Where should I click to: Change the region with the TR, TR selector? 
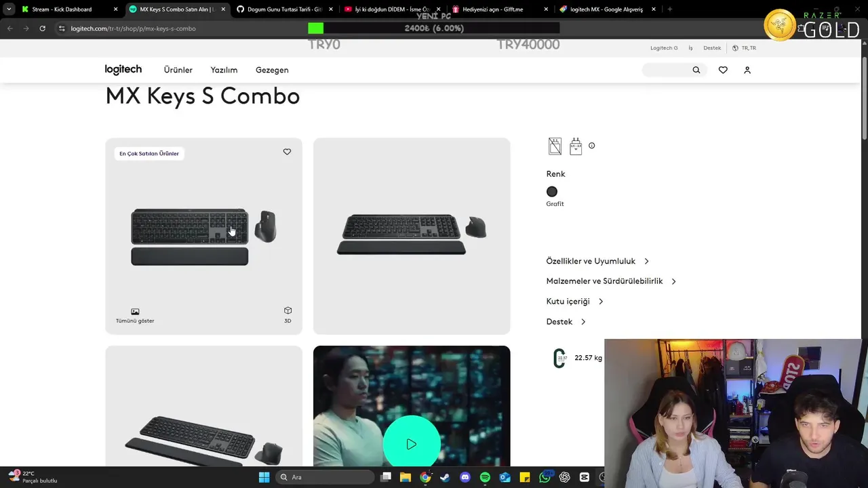click(x=744, y=48)
